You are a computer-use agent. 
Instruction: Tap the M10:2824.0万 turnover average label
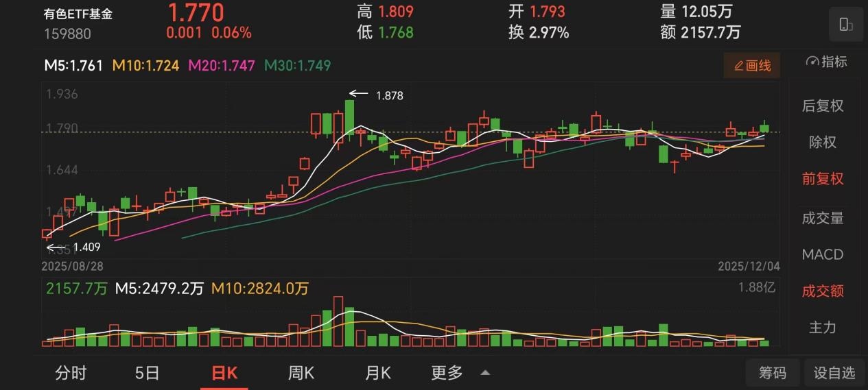[x=260, y=289]
